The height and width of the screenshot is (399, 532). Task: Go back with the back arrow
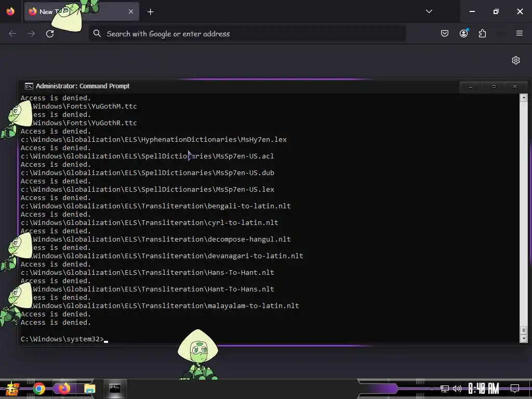pyautogui.click(x=12, y=34)
